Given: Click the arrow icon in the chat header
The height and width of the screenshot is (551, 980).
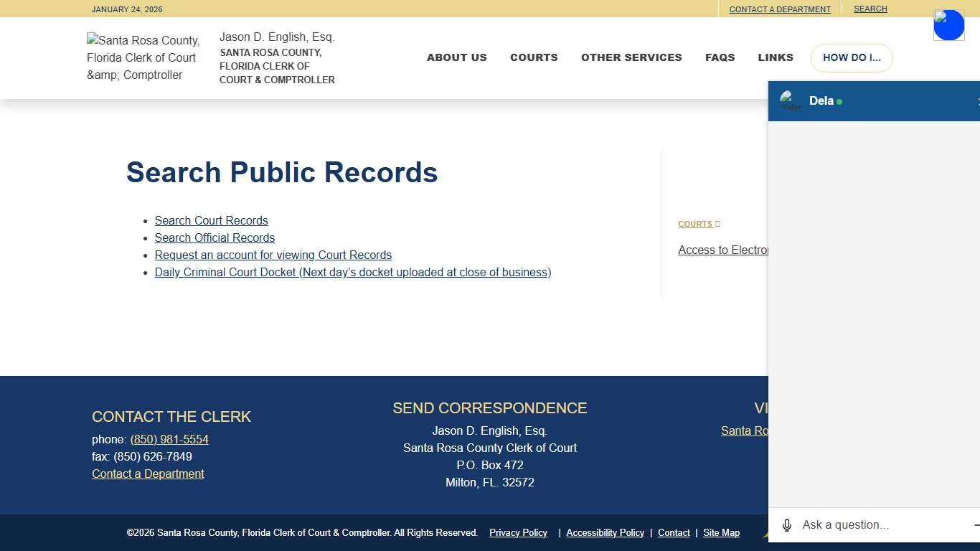Looking at the screenshot, I should 978,100.
